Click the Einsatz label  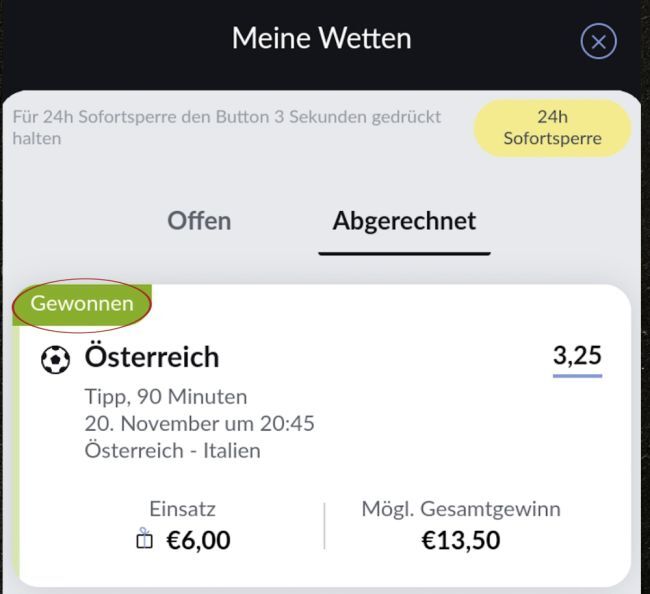coord(182,509)
